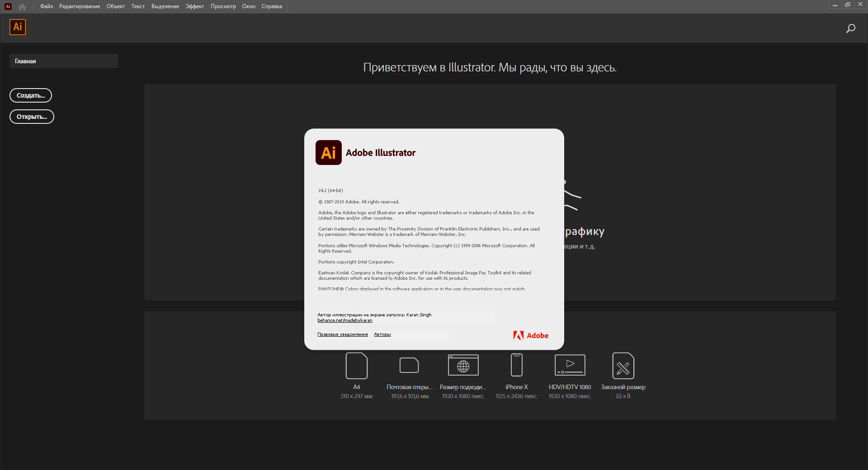Click the '1987-2019 Adobe' copyright line
The height and width of the screenshot is (470, 868).
pyautogui.click(x=359, y=202)
